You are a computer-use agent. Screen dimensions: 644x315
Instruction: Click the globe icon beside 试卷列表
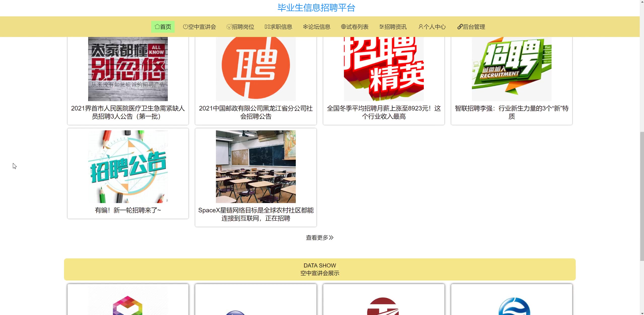(x=343, y=27)
